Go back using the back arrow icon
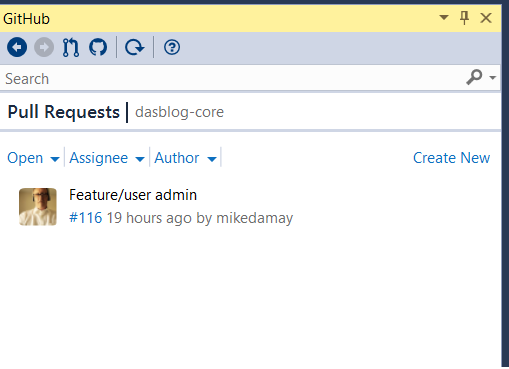 [x=17, y=47]
